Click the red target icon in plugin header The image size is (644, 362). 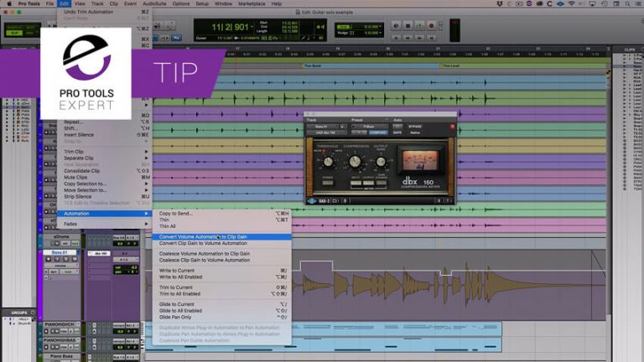[452, 127]
